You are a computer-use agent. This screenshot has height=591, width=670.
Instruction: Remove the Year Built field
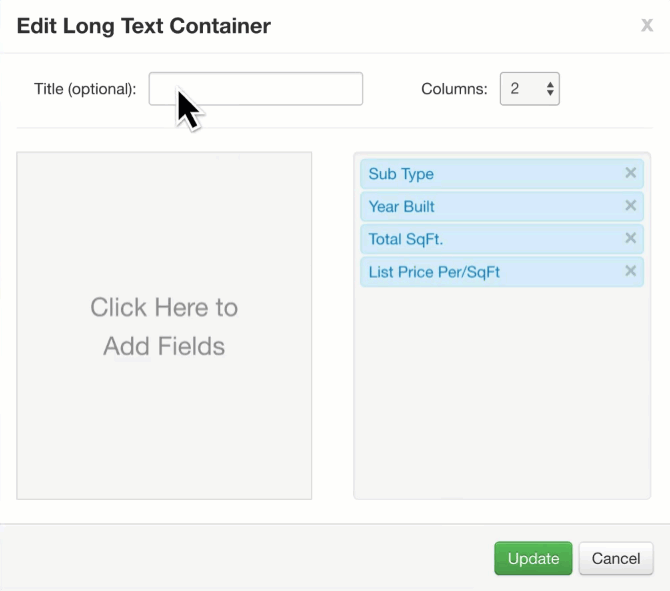pyautogui.click(x=631, y=206)
